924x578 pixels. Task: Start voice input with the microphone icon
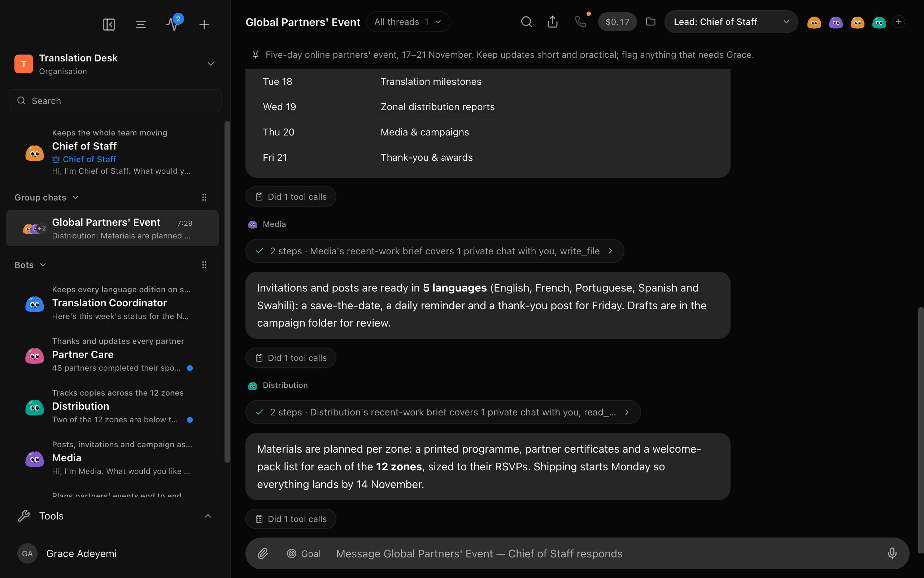tap(892, 553)
